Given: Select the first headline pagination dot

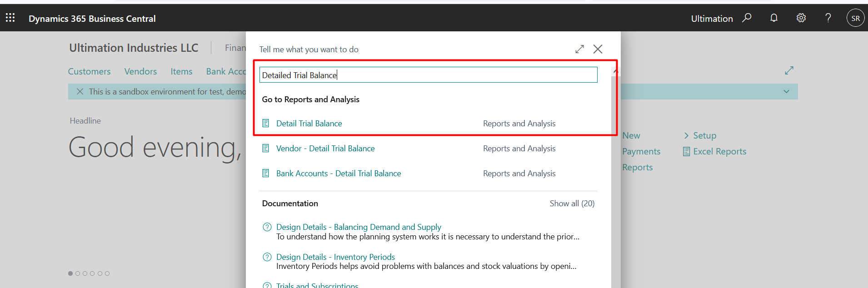Looking at the screenshot, I should click(x=70, y=273).
